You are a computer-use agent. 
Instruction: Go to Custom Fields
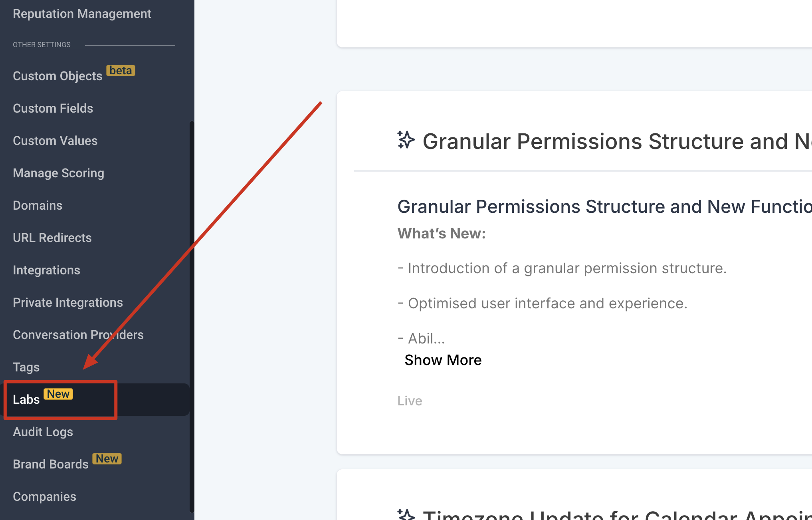tap(53, 108)
